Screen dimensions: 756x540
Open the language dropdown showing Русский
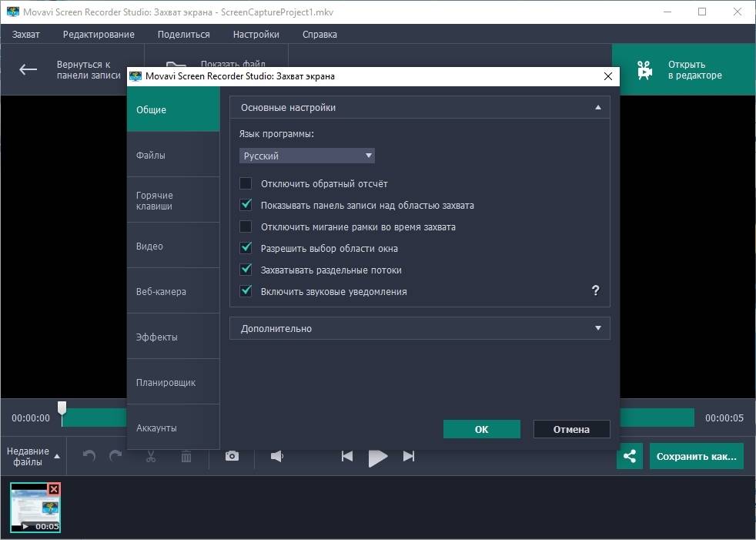click(306, 156)
